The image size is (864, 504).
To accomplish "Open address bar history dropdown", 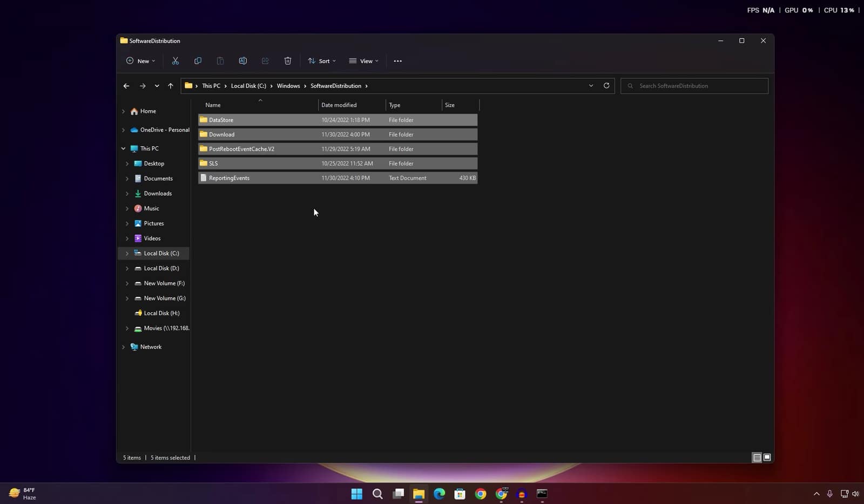I will (x=591, y=86).
